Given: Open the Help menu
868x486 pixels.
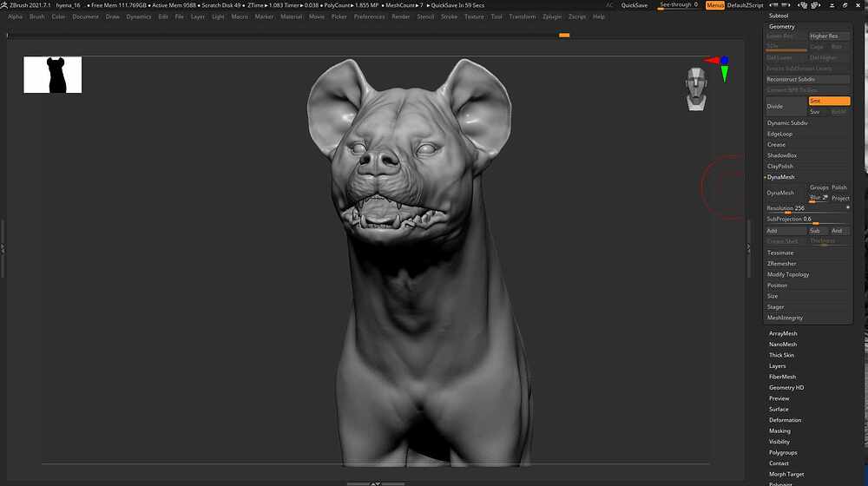Looking at the screenshot, I should click(x=598, y=16).
